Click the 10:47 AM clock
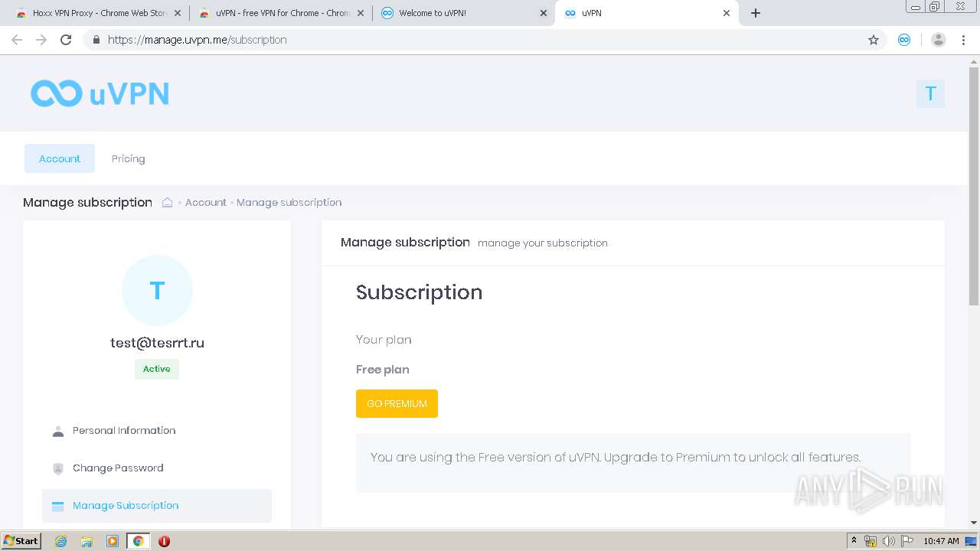Viewport: 980px width, 551px height. [x=941, y=541]
